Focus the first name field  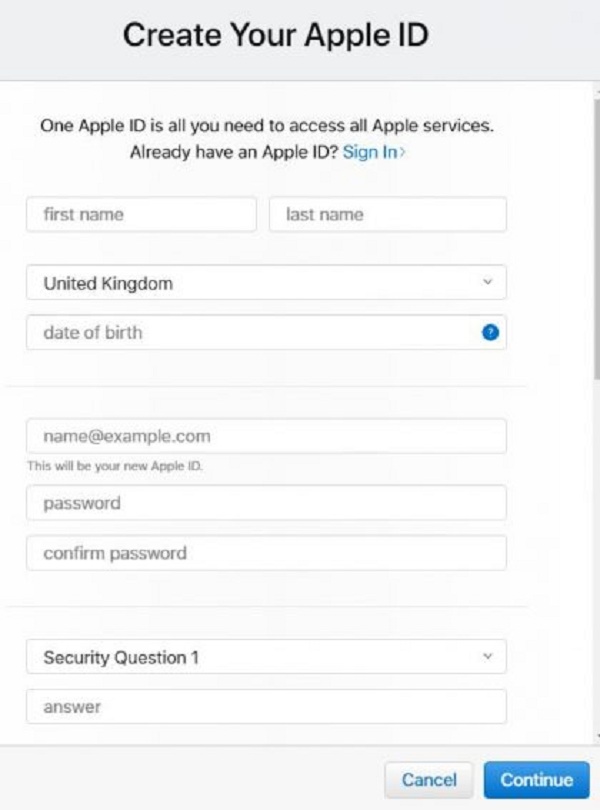point(141,214)
